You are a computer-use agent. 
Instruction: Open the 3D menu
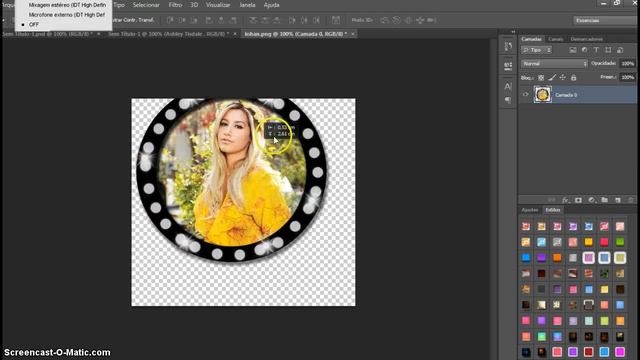tap(194, 5)
